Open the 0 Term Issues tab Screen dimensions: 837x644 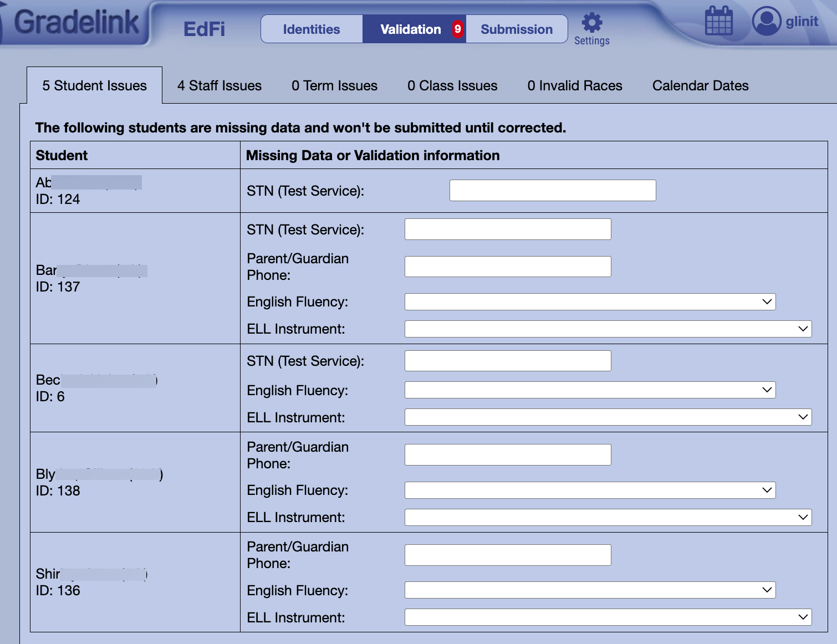[334, 85]
